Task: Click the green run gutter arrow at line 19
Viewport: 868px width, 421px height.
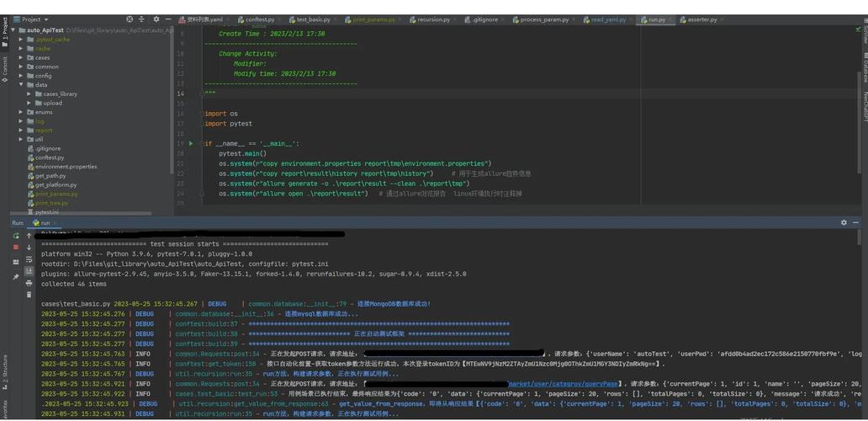Action: click(191, 143)
